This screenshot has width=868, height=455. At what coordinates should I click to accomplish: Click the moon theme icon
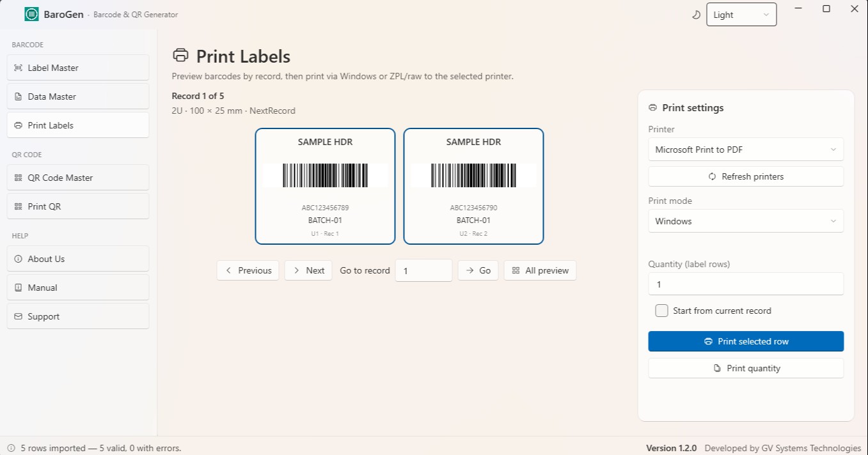coord(697,15)
